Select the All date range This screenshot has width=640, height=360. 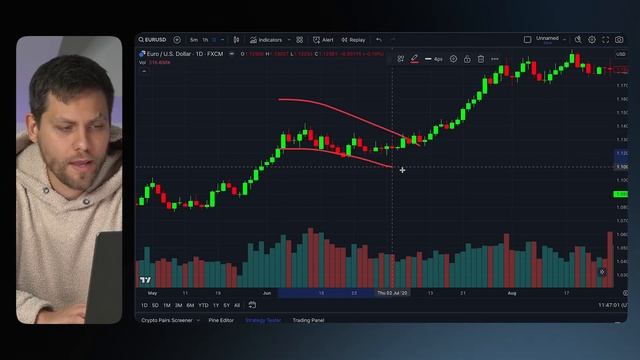tap(237, 305)
